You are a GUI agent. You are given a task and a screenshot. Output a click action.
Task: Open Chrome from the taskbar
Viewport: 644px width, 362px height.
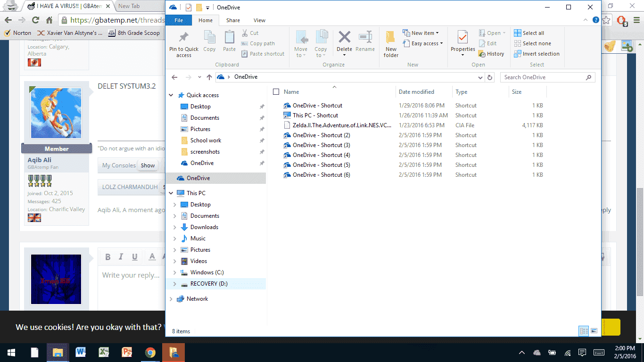[150, 352]
